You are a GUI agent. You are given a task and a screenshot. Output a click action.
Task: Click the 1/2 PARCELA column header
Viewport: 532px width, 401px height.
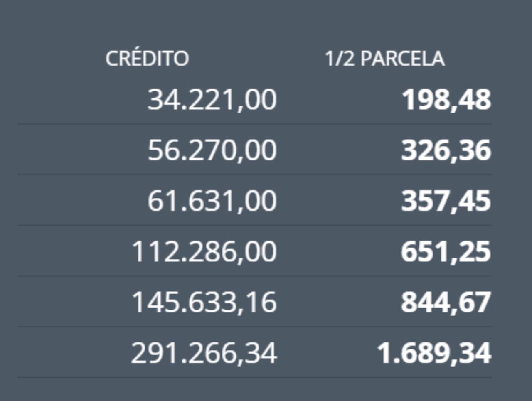[384, 59]
